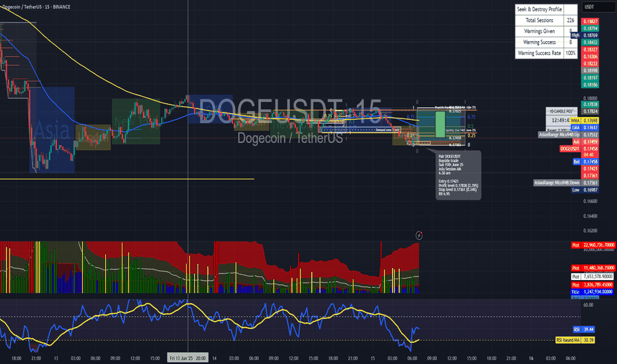Viewport: 617px width, 364px height.
Task: Click the 0.18000 price scale value
Action: [x=591, y=99]
